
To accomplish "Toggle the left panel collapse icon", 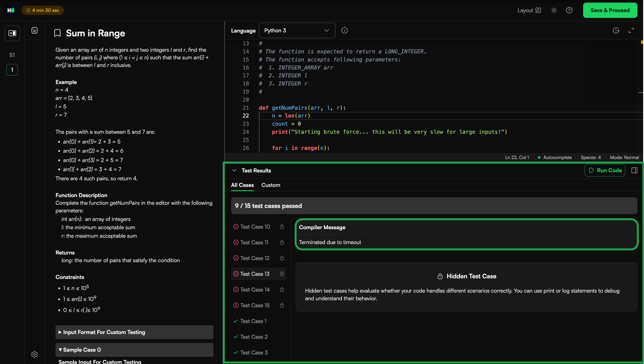I will (x=12, y=33).
